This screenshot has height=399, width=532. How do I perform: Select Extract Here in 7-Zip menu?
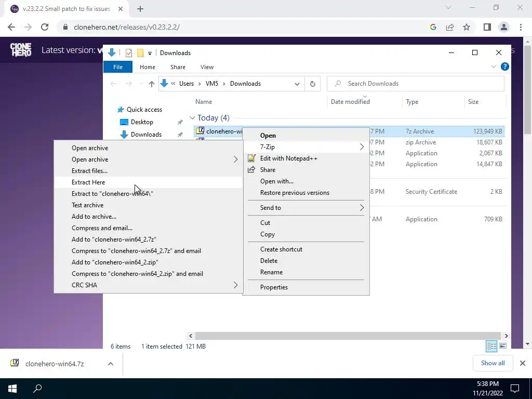148,182
